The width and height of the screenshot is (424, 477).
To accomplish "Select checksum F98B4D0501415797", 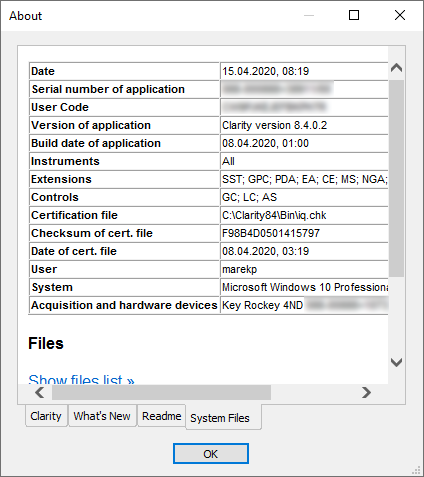I will click(271, 233).
